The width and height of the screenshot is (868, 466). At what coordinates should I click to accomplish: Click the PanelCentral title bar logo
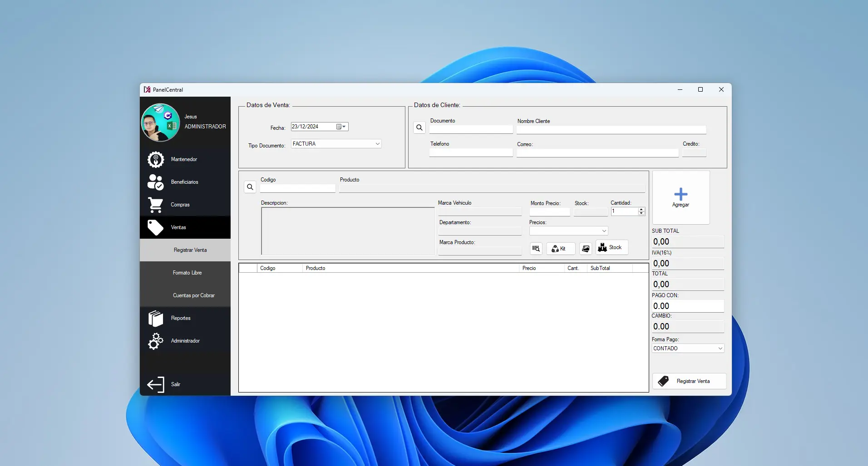point(147,89)
